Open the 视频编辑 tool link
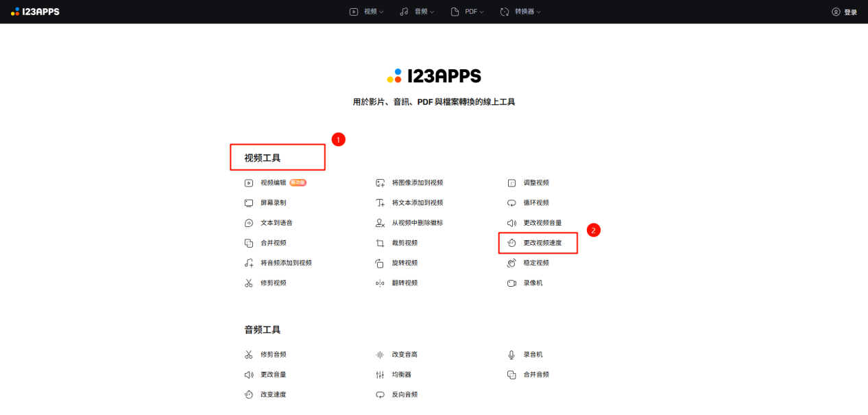 pyautogui.click(x=274, y=183)
